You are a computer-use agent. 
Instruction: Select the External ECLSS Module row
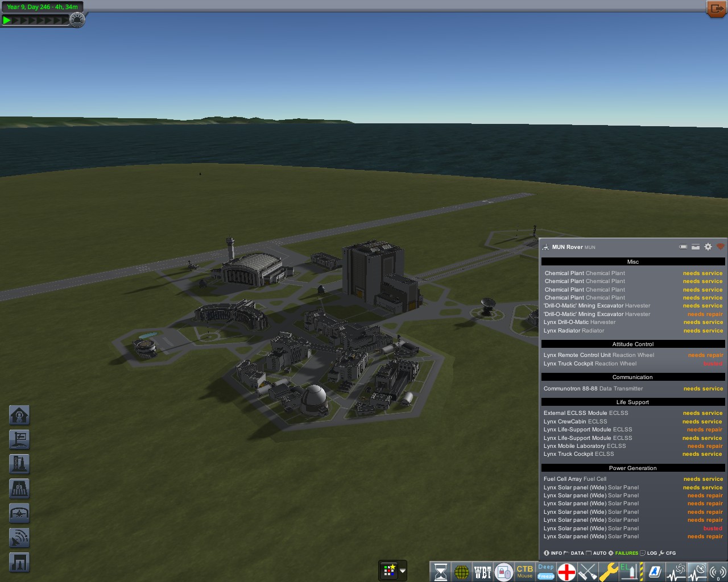tap(633, 413)
